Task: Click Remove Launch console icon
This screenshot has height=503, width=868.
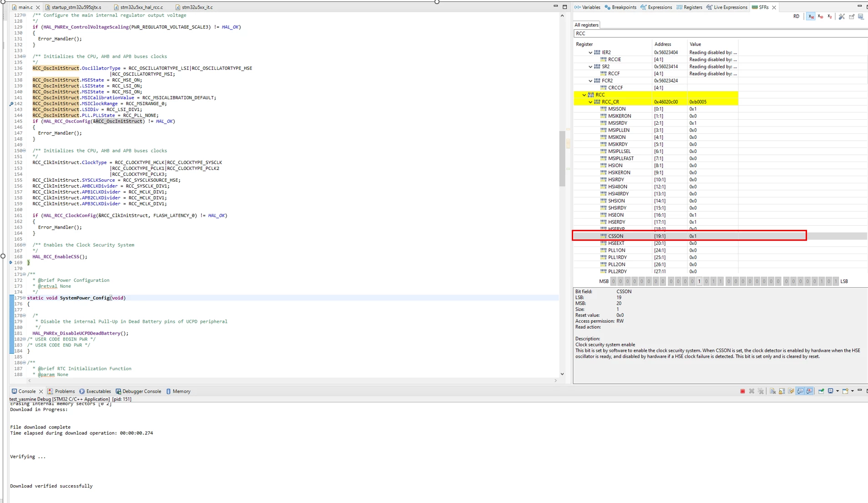Action: tap(752, 391)
